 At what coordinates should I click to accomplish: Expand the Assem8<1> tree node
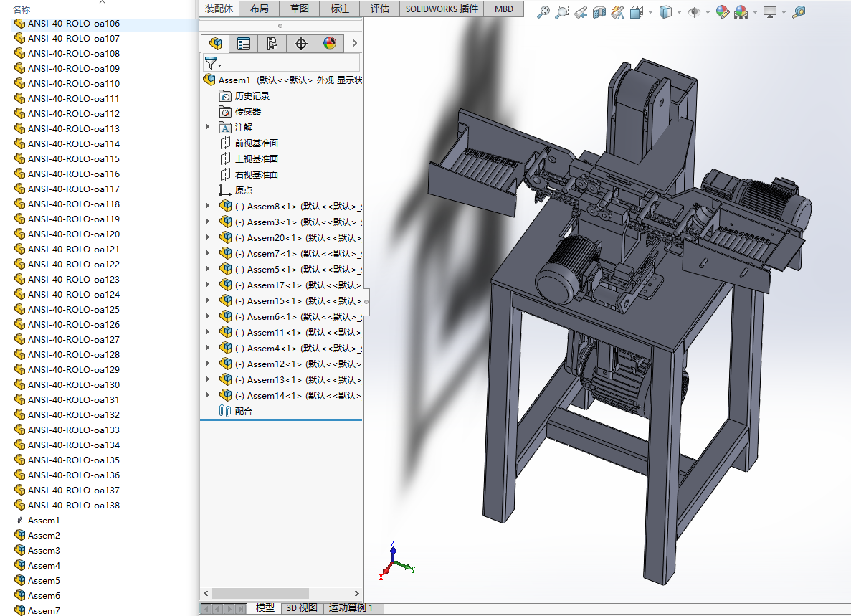(x=209, y=206)
